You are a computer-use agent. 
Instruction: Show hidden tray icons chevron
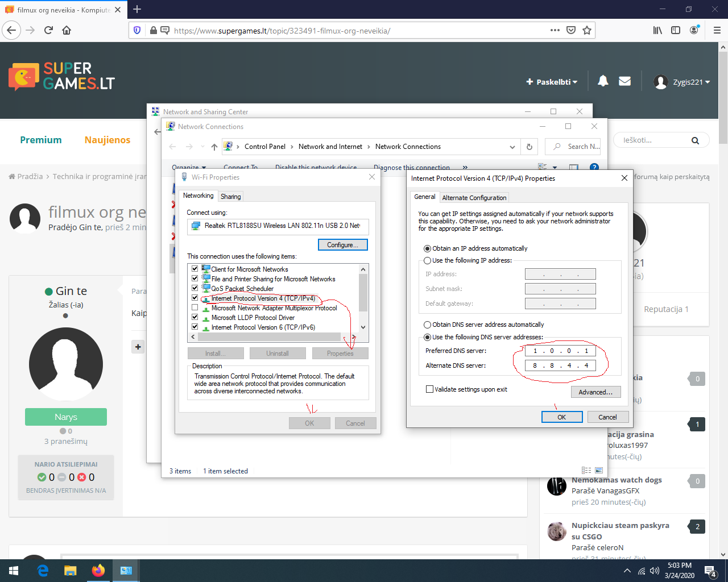(x=627, y=571)
